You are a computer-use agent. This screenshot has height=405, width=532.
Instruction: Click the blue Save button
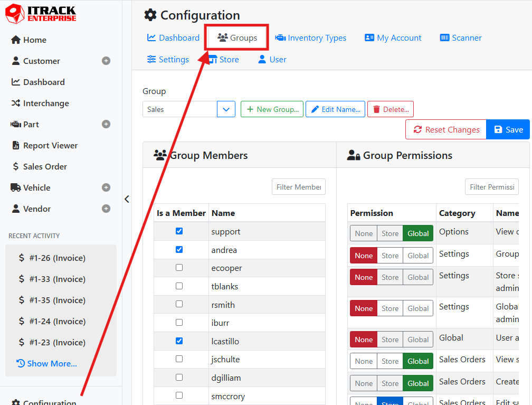point(508,129)
